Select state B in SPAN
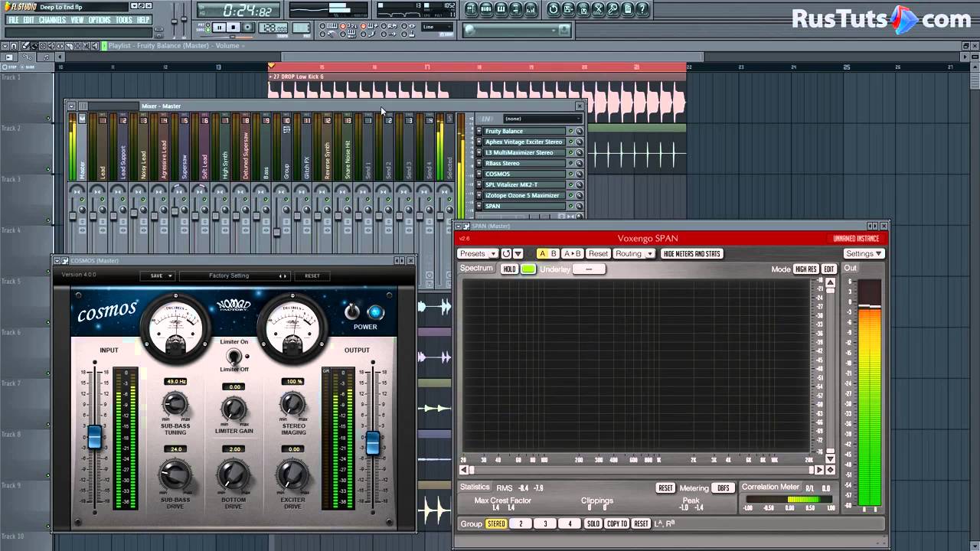980x551 pixels. click(x=554, y=253)
